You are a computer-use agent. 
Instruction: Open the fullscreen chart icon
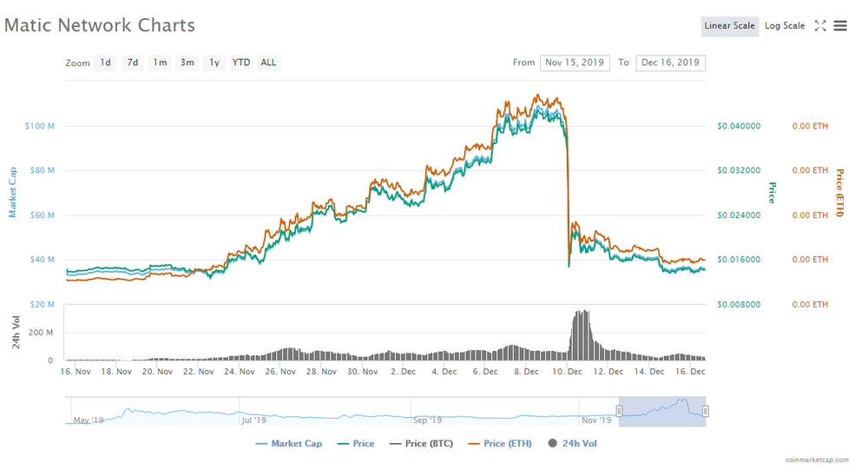[x=820, y=25]
